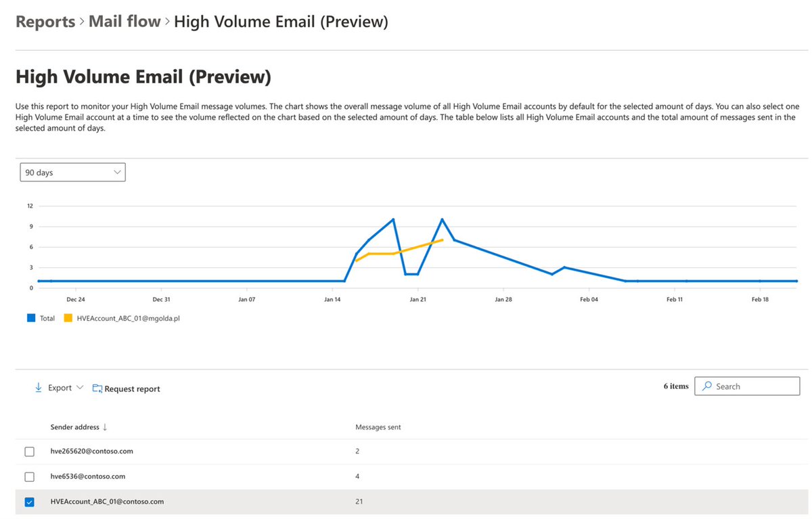Sort by the Messages sent column

point(379,427)
